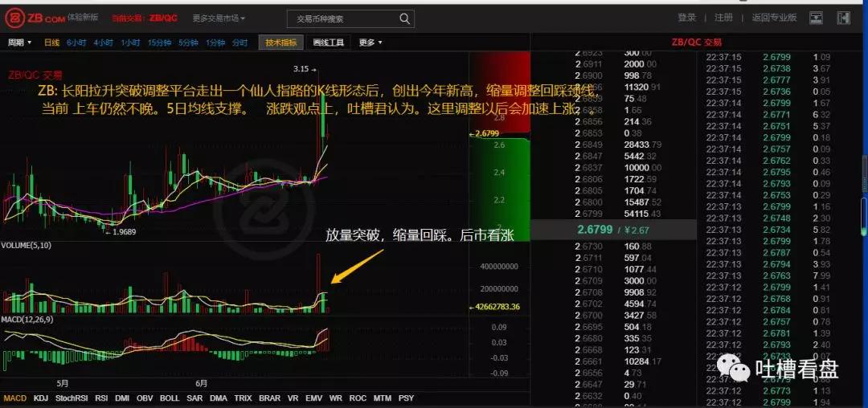868x408 pixels.
Task: Click the 42662783.36 volume value label
Action: click(495, 307)
